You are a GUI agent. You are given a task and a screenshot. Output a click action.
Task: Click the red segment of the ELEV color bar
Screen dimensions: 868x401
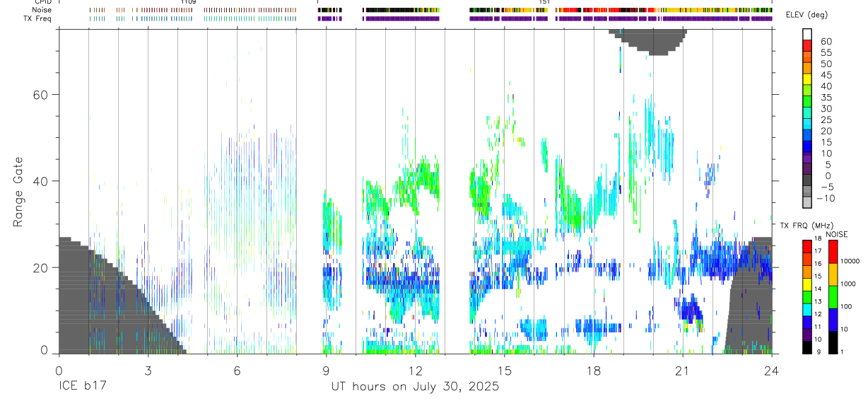tap(807, 45)
